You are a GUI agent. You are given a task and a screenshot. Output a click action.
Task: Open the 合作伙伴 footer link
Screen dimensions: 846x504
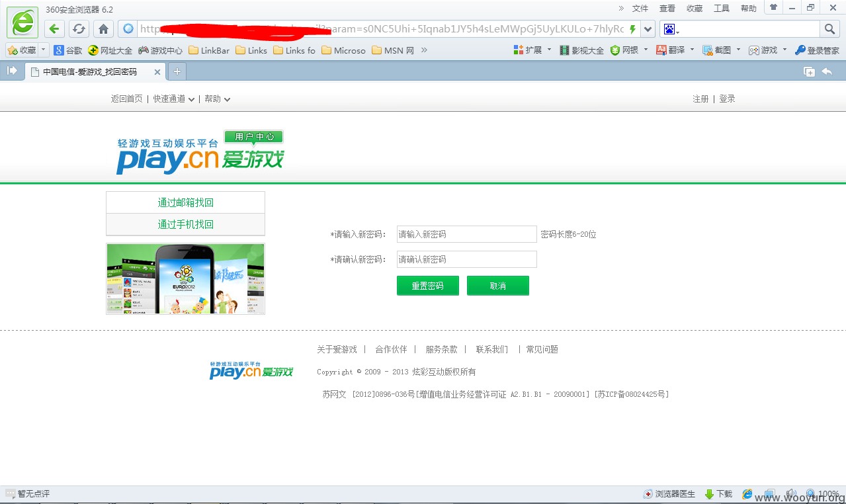(391, 349)
